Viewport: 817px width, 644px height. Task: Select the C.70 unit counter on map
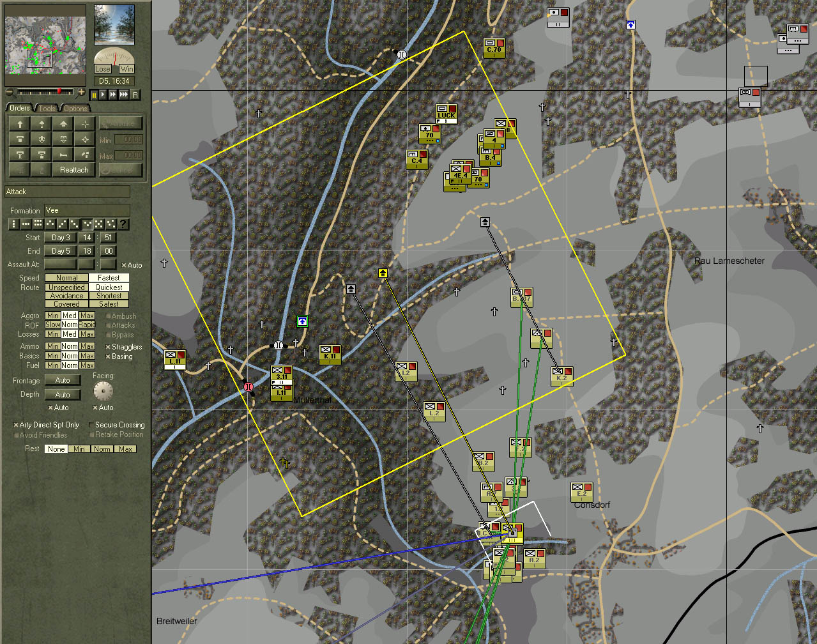pos(494,48)
